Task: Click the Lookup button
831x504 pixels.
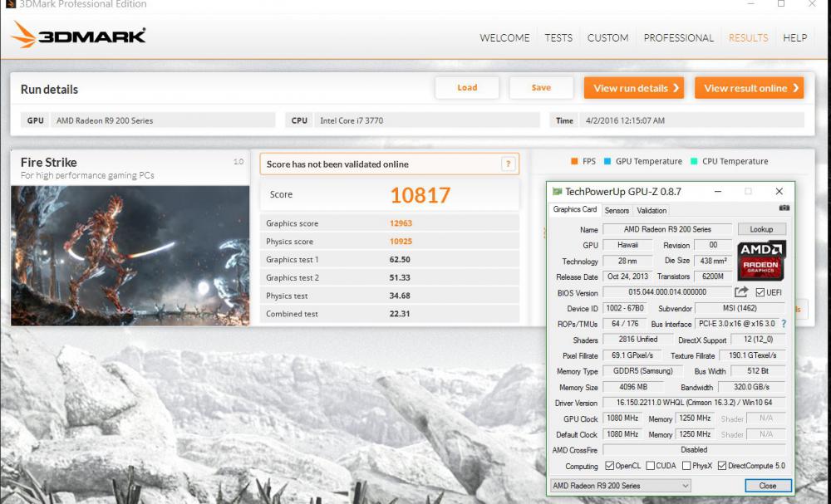Action: tap(761, 229)
